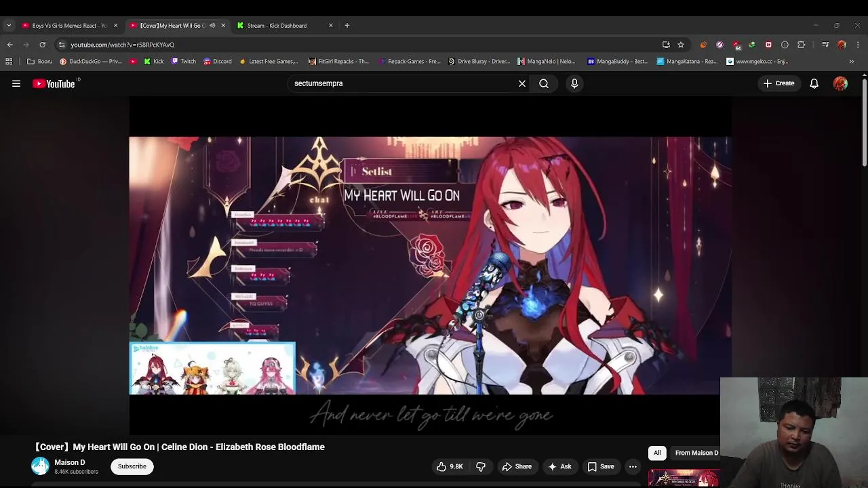The height and width of the screenshot is (488, 868).
Task: Save the video to a playlist
Action: pos(601,466)
